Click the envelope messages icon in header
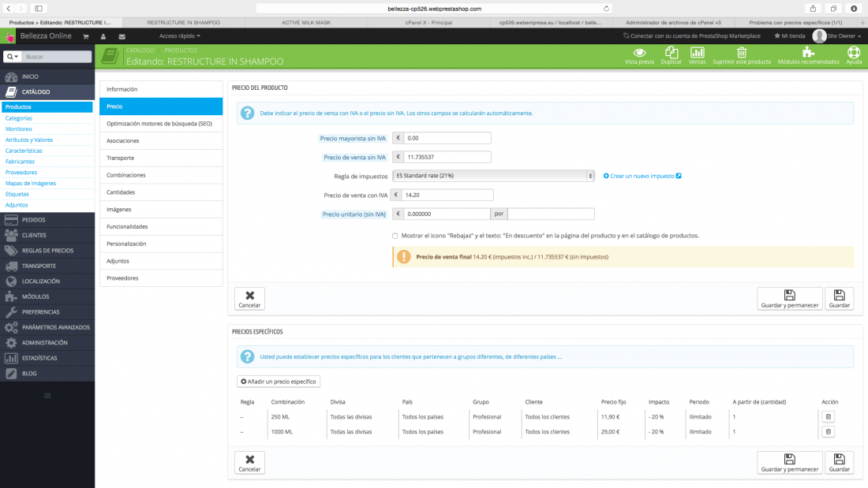Screen dimensions: 868x488 click(x=122, y=36)
